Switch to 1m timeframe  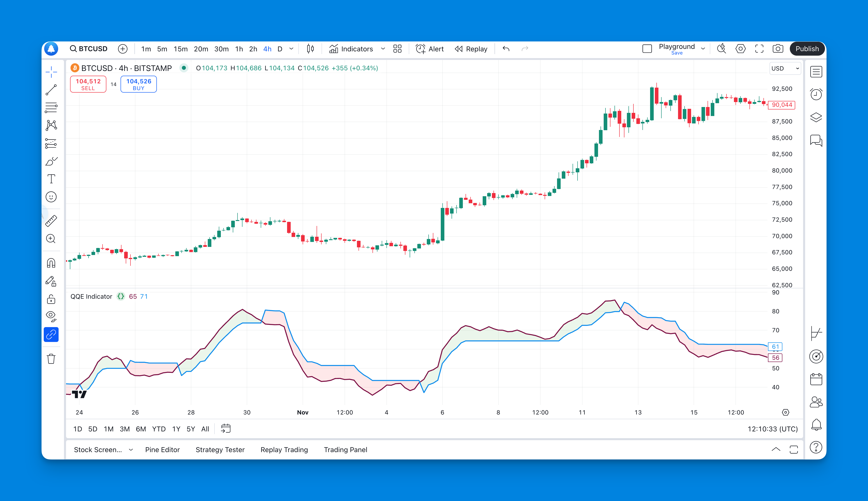click(x=146, y=49)
